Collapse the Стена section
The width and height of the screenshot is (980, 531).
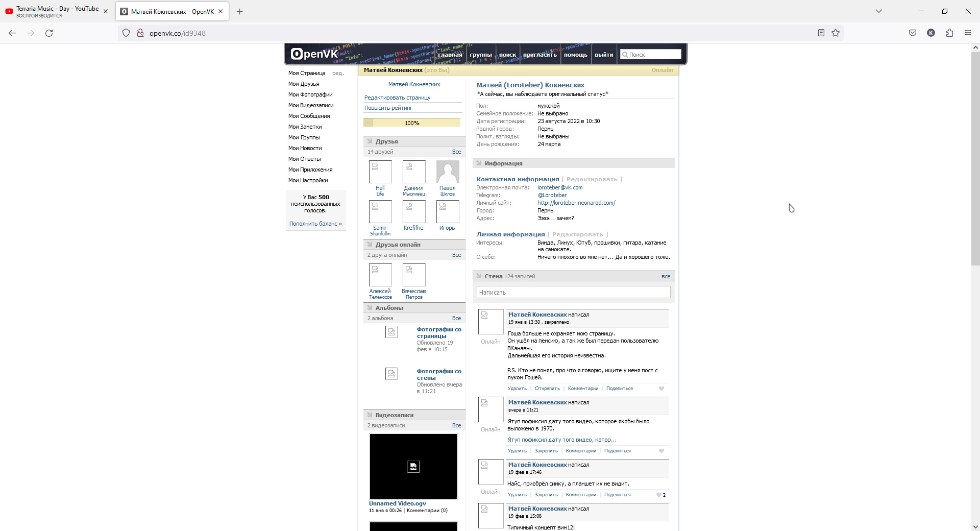tap(479, 276)
